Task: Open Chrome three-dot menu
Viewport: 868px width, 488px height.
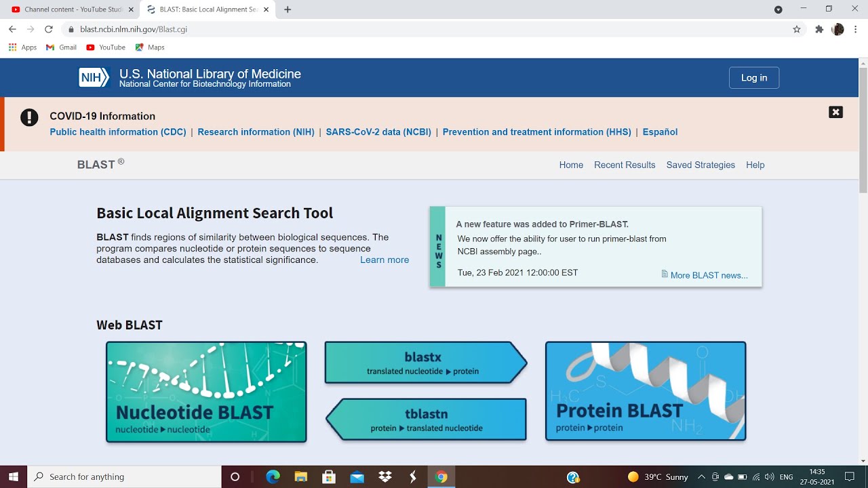Action: click(856, 29)
